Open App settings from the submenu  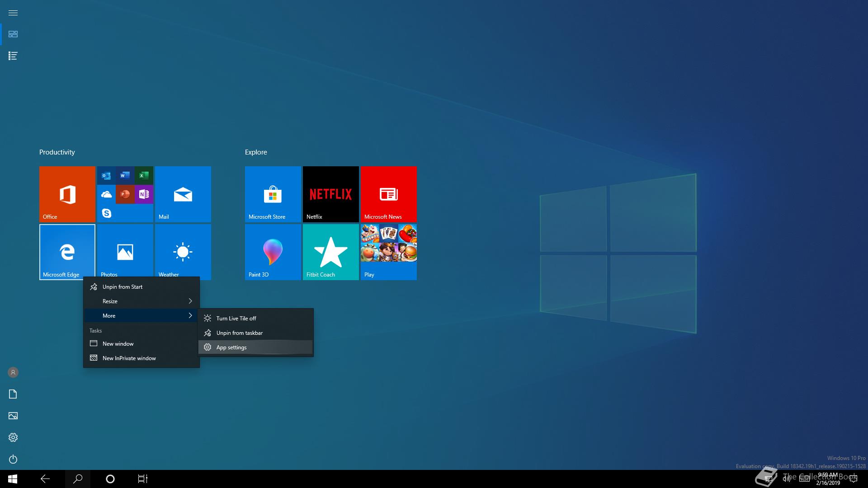[x=255, y=347]
